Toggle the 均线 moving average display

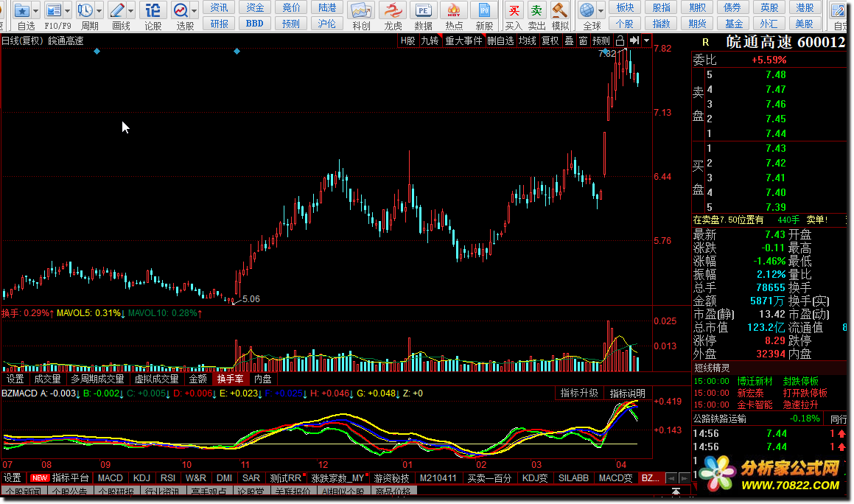(x=528, y=41)
